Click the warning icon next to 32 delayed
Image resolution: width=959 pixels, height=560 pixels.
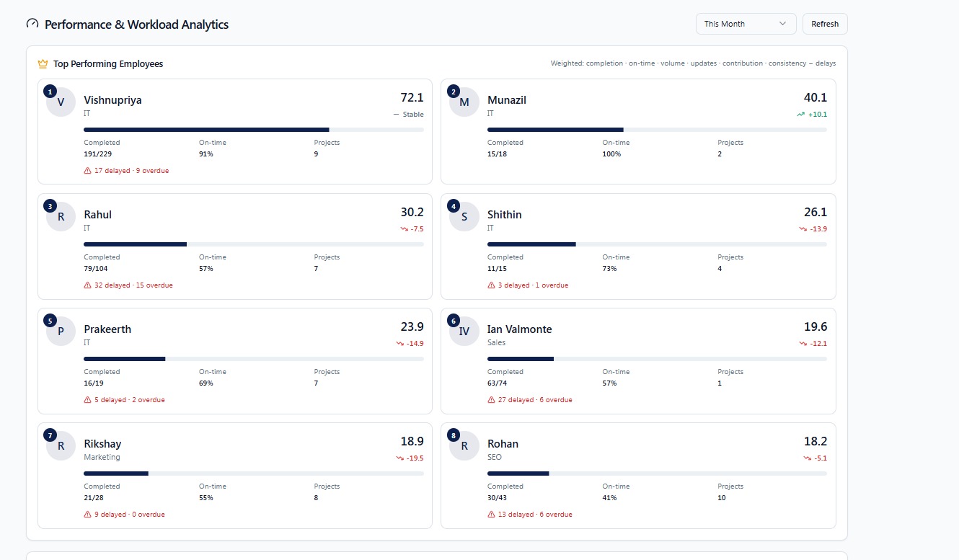[x=88, y=285]
